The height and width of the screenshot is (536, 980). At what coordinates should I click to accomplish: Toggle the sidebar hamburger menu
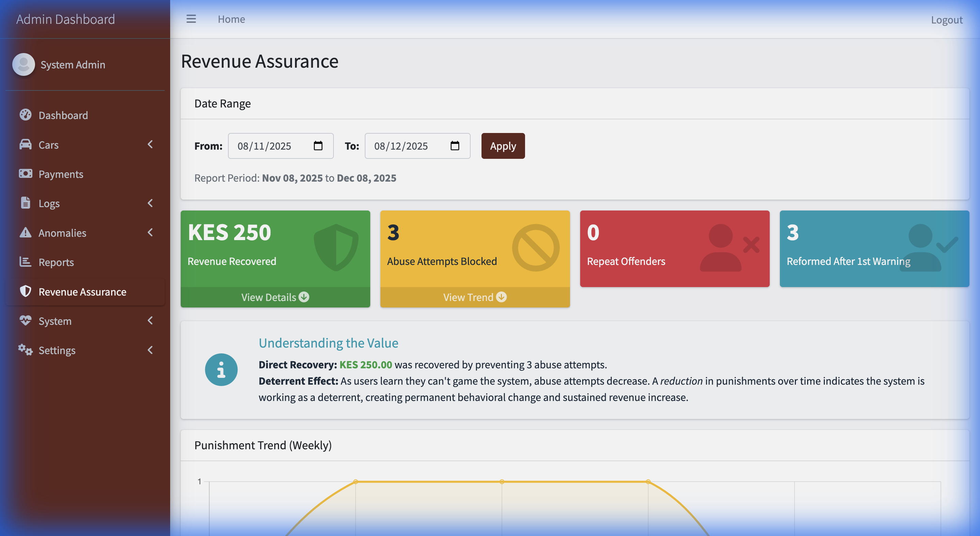click(191, 19)
